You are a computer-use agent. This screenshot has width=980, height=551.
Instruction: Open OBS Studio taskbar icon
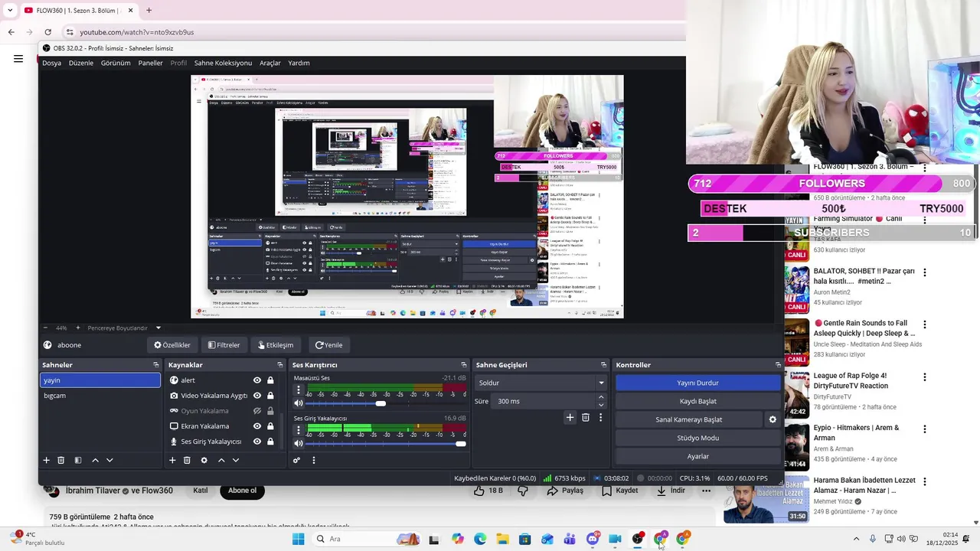pos(637,539)
